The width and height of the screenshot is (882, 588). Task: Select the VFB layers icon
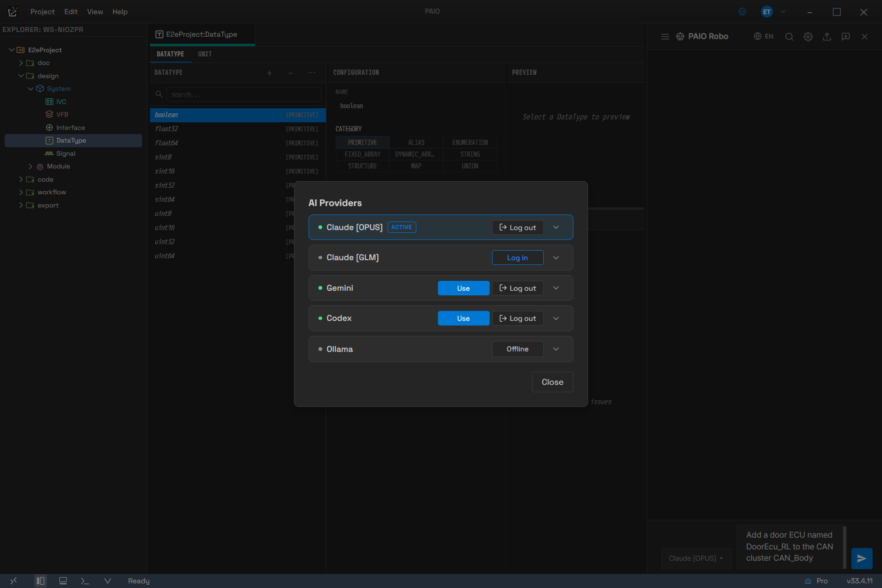[x=49, y=114]
